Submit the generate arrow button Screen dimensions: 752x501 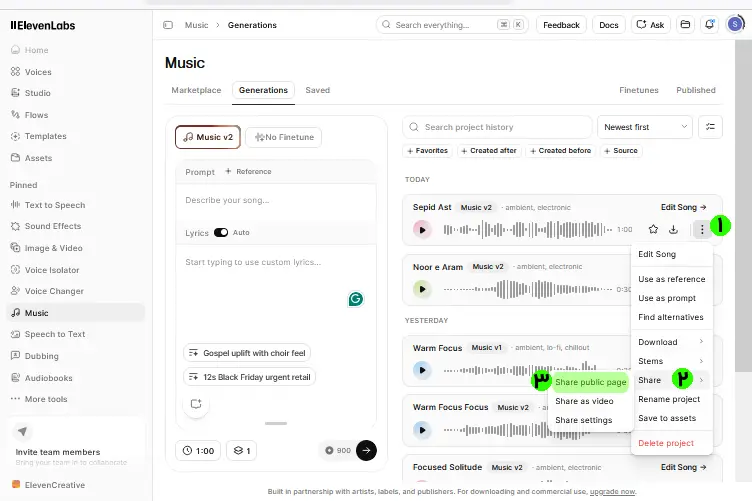pos(366,450)
